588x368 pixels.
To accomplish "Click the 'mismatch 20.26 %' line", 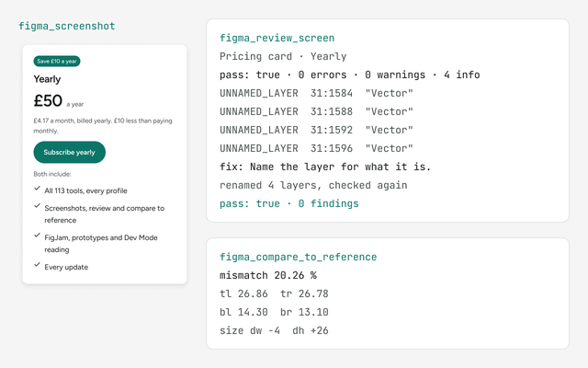I will [268, 275].
